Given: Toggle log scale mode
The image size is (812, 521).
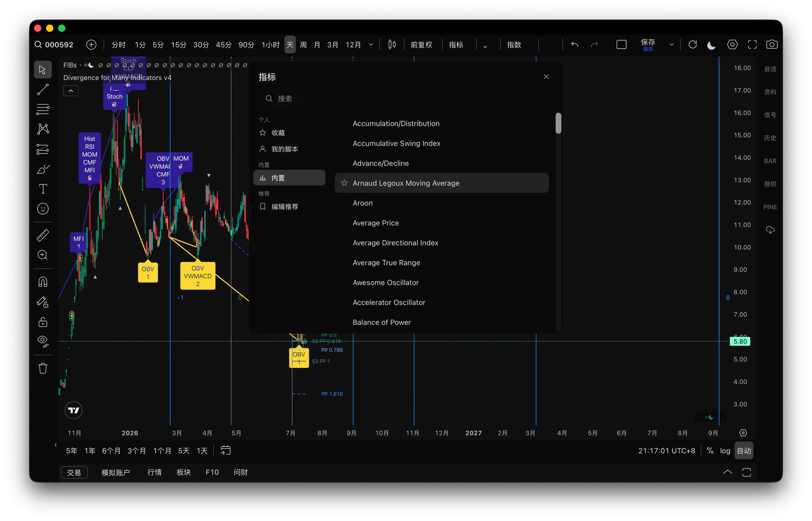Looking at the screenshot, I should tap(725, 451).
